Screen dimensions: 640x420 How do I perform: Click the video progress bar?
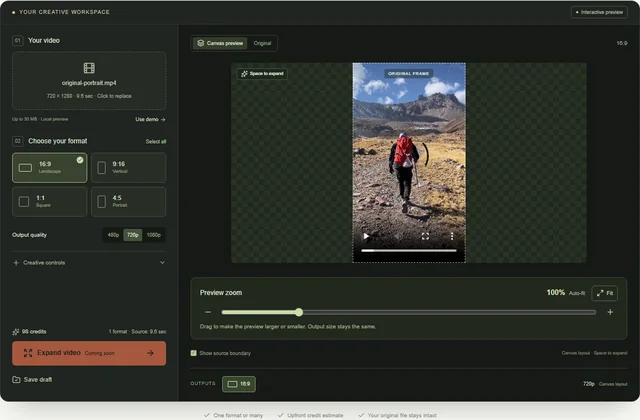tap(409, 251)
